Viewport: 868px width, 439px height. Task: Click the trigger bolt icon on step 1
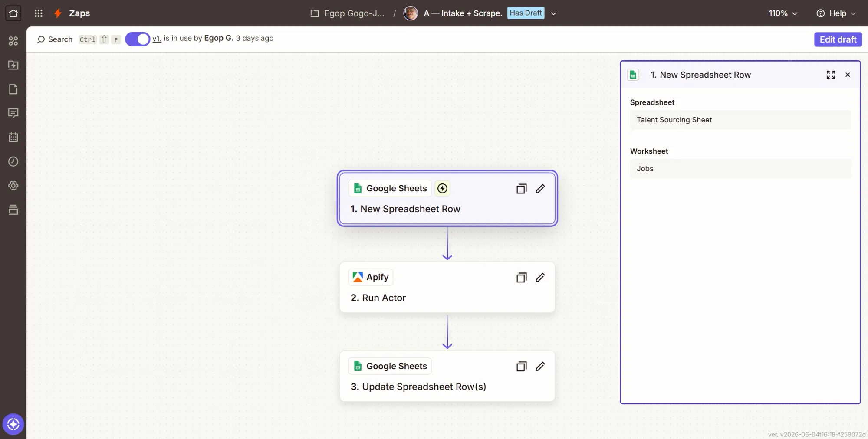point(442,188)
